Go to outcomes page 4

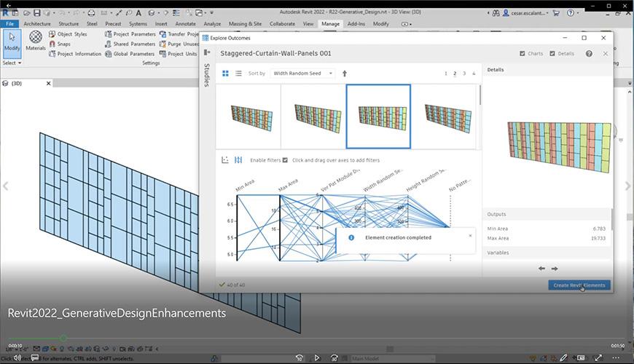[474, 73]
